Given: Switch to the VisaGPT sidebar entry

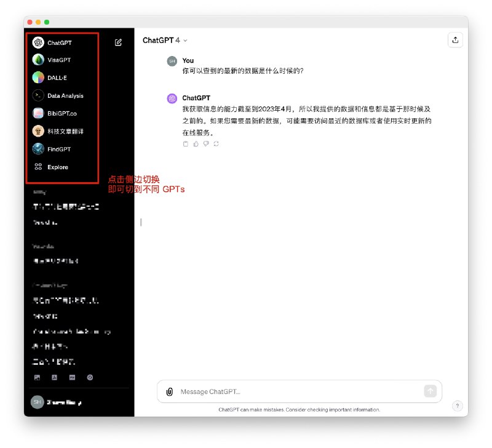Looking at the screenshot, I should (x=52, y=60).
